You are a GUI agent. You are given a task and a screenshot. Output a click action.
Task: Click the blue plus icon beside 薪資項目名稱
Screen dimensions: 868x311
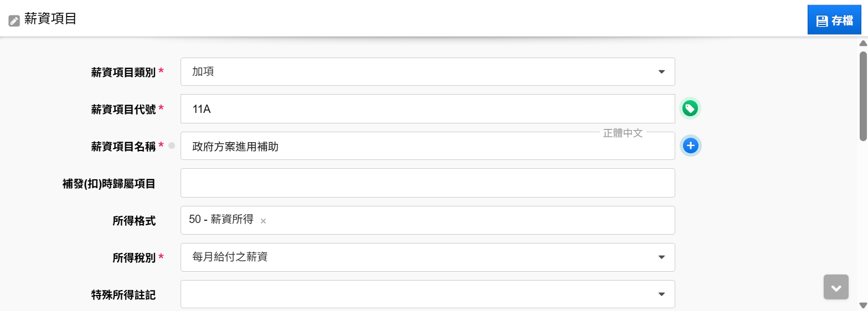(x=690, y=146)
